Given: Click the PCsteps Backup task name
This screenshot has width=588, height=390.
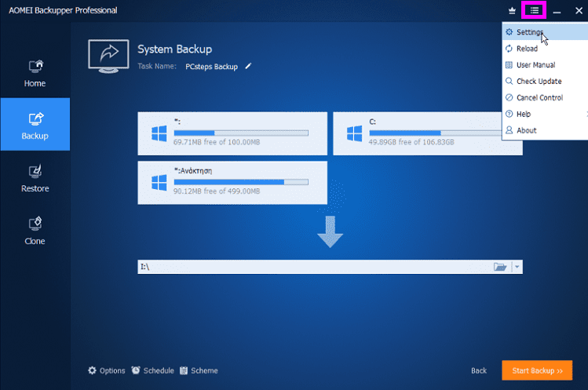Looking at the screenshot, I should click(x=211, y=67).
